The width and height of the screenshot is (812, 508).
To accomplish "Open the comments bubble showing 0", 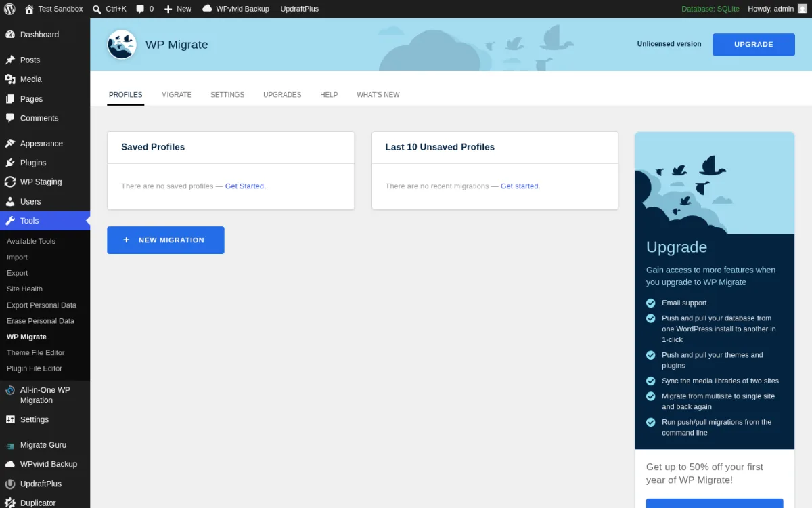I will click(144, 9).
